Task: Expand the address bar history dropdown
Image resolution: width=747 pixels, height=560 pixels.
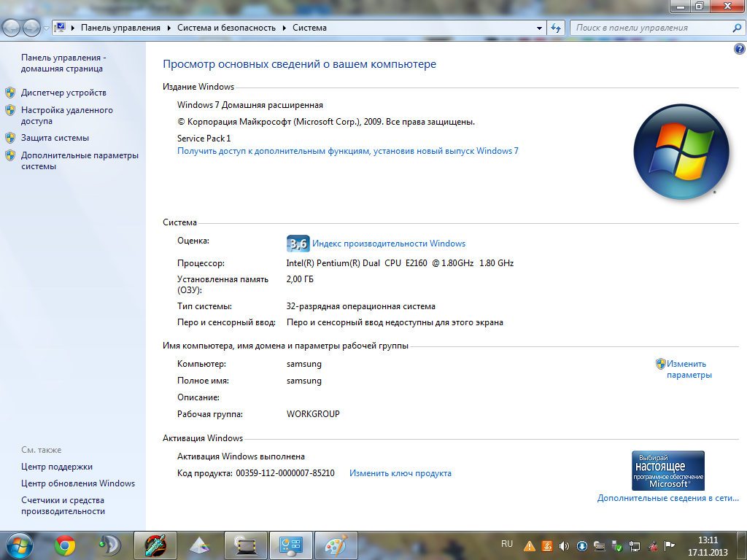Action: 539,28
